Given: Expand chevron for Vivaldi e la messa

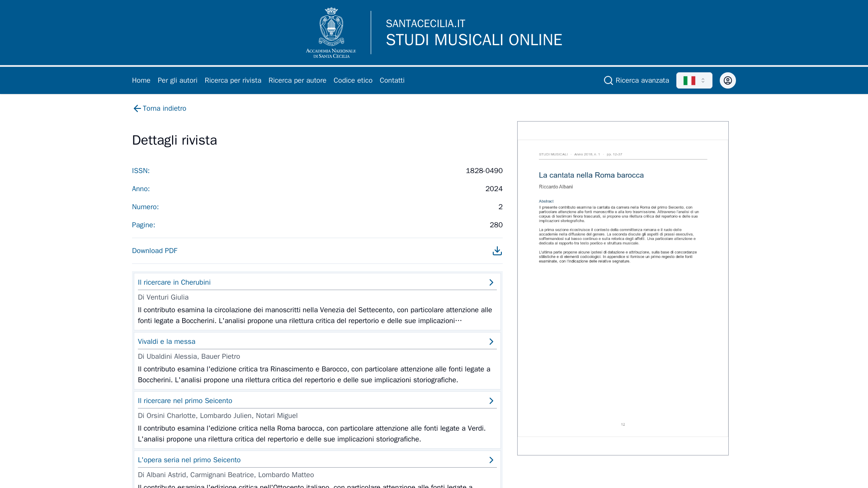Looking at the screenshot, I should (491, 342).
